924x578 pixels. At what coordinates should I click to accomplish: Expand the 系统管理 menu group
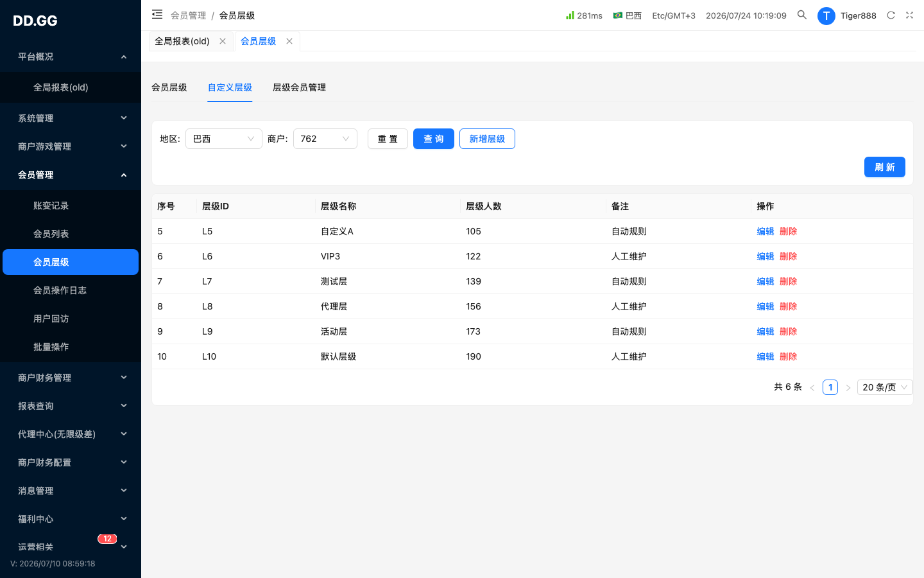coord(71,118)
